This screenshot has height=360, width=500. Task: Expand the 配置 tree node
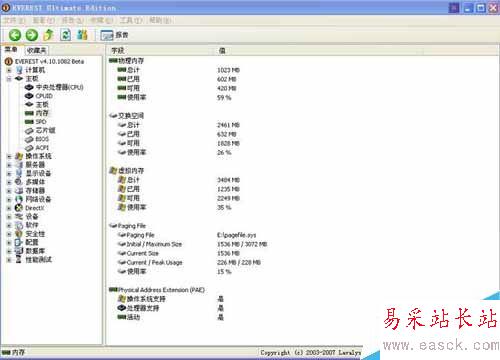(x=9, y=243)
